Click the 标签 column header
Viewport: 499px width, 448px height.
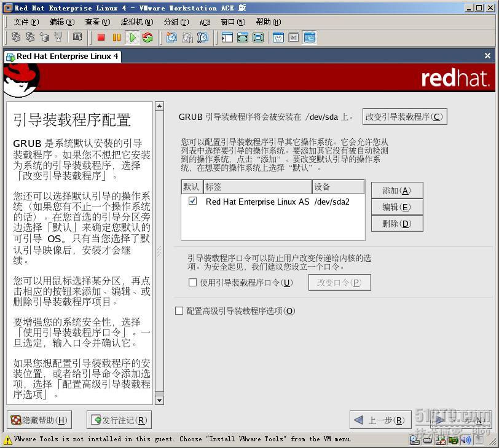pos(257,187)
